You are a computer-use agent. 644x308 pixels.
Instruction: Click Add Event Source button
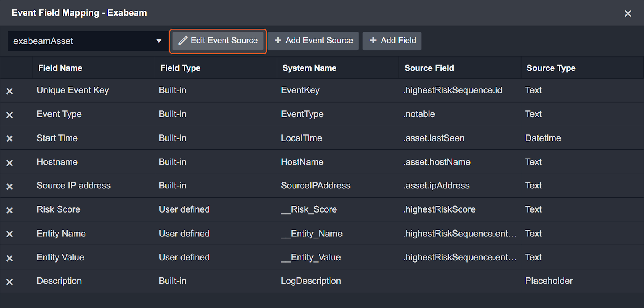pyautogui.click(x=314, y=41)
